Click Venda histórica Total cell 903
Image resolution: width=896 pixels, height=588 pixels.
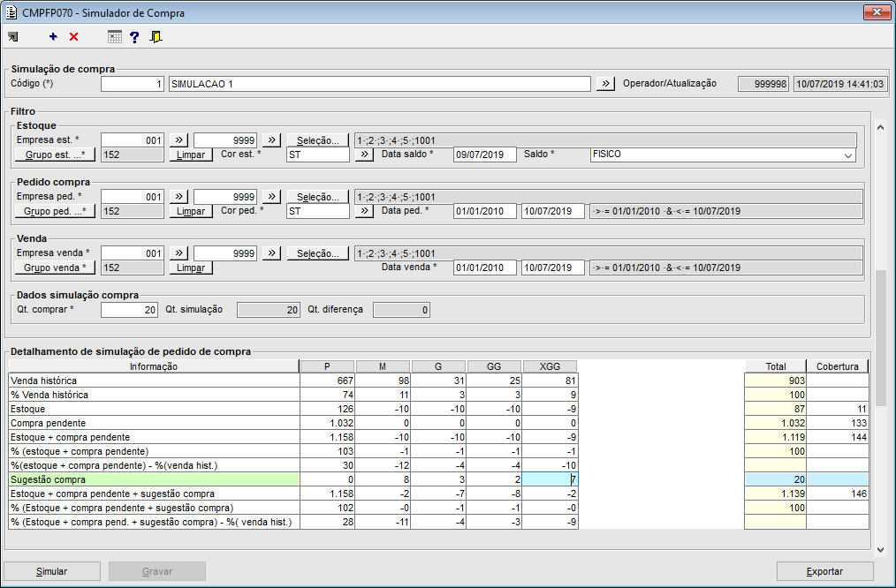[776, 381]
